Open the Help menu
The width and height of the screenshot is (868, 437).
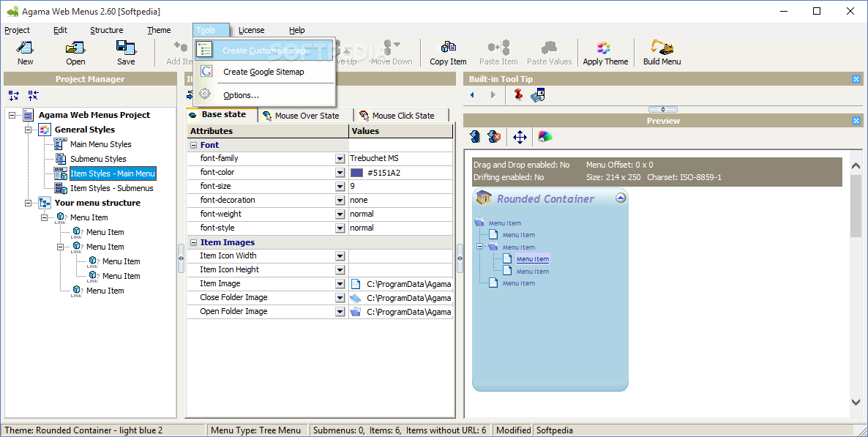pos(296,30)
